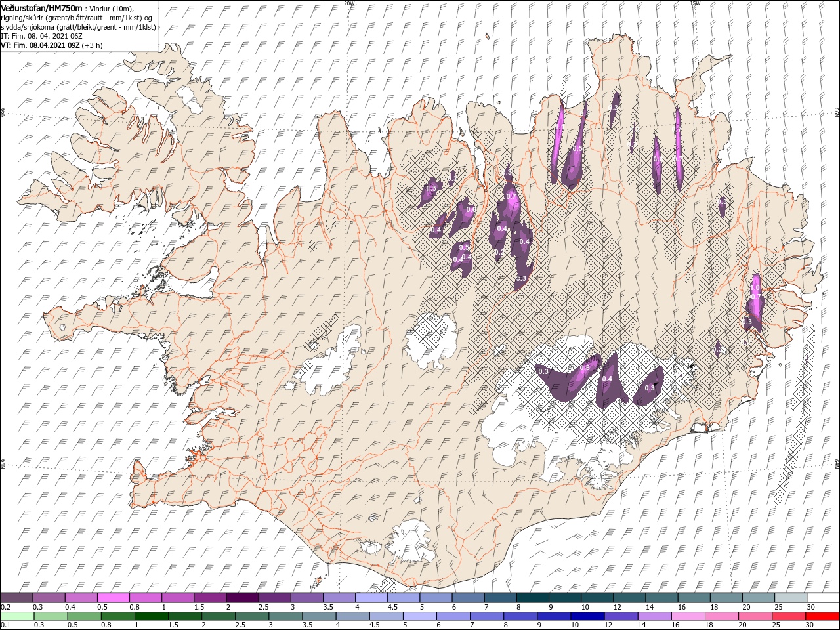The height and width of the screenshot is (630, 840).
Task: Click the 64N latitude label on right edge
Action: (x=837, y=465)
